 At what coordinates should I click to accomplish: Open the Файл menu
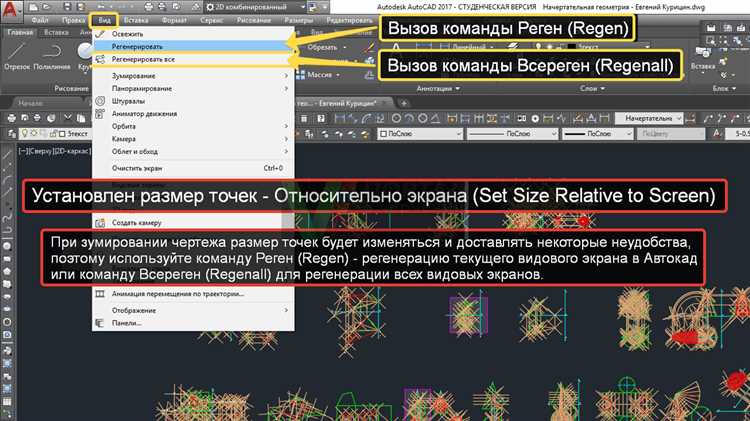click(x=40, y=21)
